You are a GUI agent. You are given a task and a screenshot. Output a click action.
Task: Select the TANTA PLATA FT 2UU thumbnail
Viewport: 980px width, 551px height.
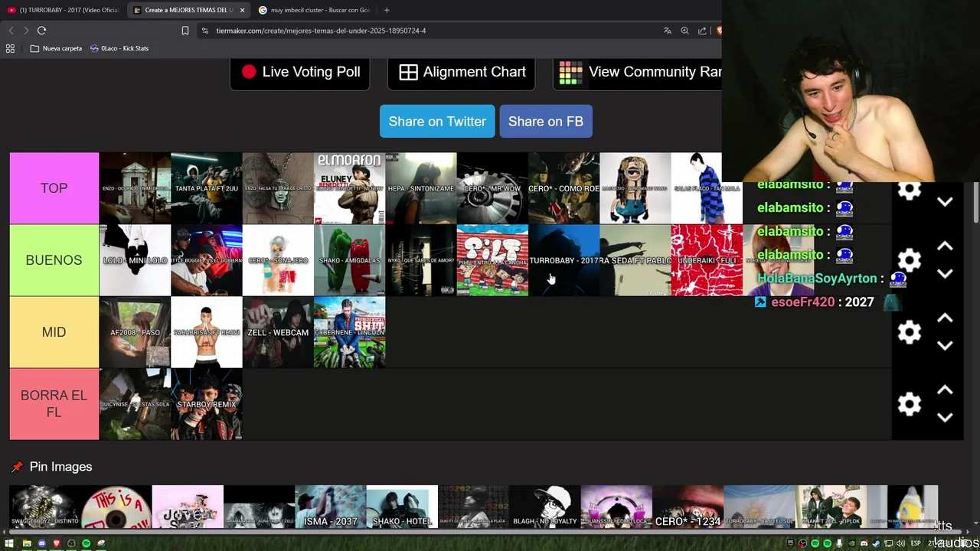206,188
